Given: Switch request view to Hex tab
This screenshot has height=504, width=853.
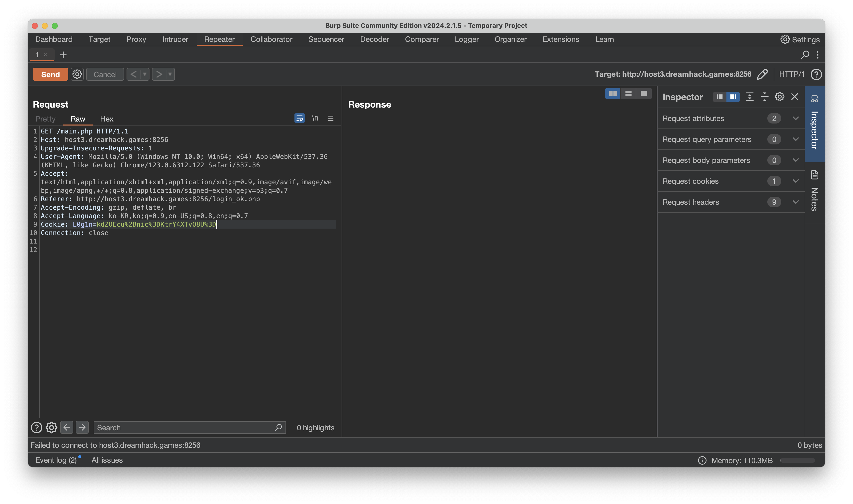Looking at the screenshot, I should point(106,119).
